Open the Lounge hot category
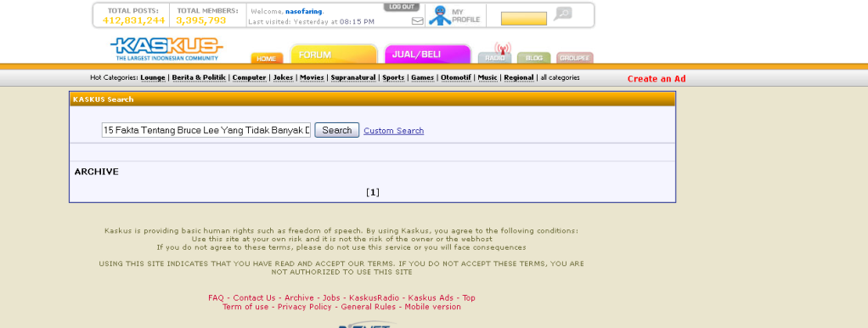 pos(153,77)
